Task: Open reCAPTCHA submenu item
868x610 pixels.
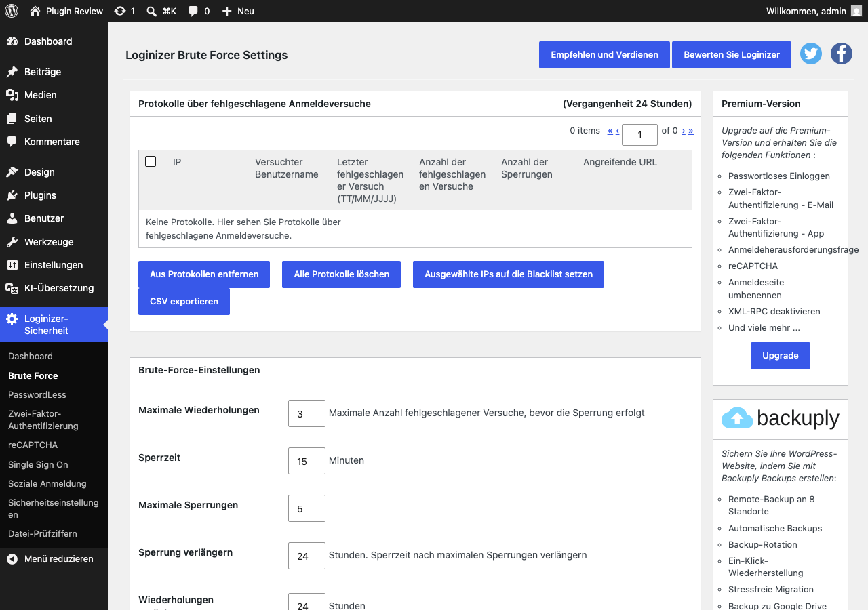Action: 33,445
